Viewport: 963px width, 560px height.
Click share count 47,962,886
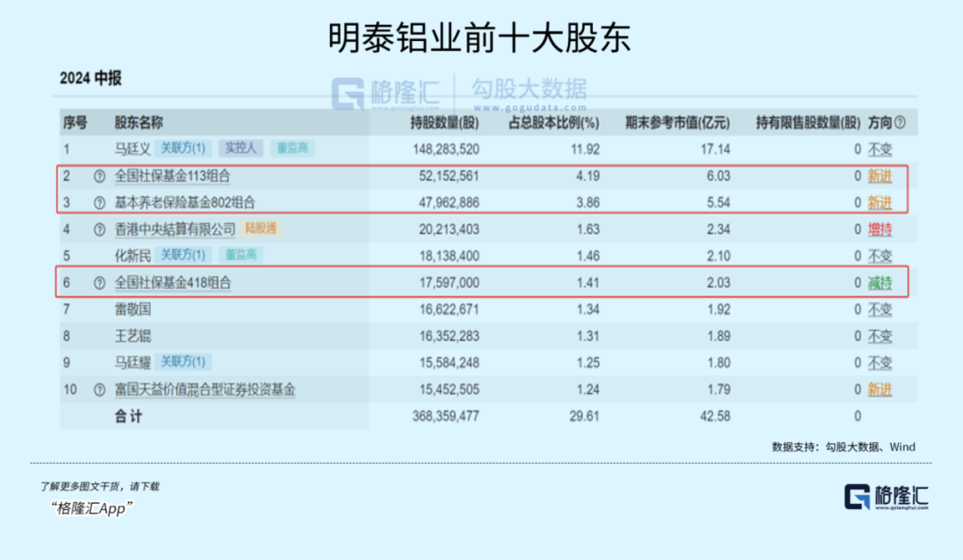(449, 202)
